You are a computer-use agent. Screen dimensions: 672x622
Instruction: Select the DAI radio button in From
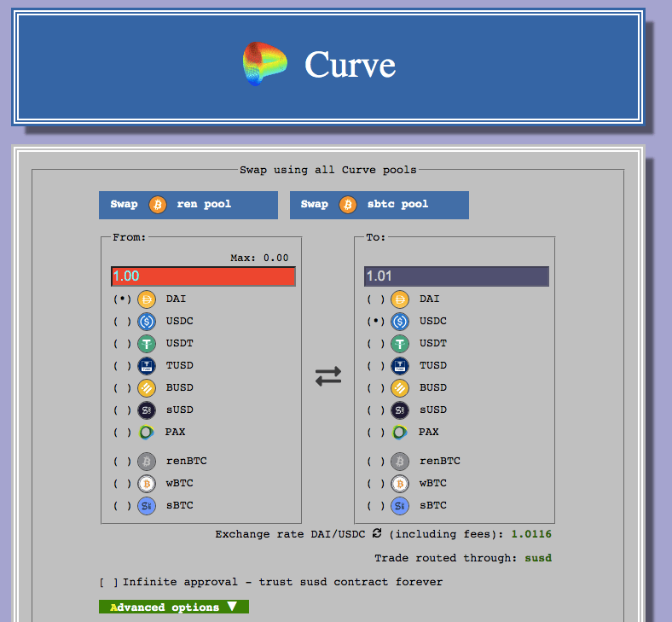[122, 299]
